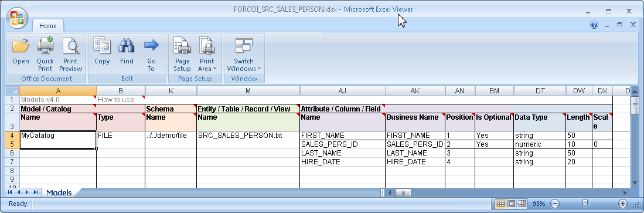The image size is (644, 213).
Task: Click the Excel Help question mark icon
Action: (594, 25)
